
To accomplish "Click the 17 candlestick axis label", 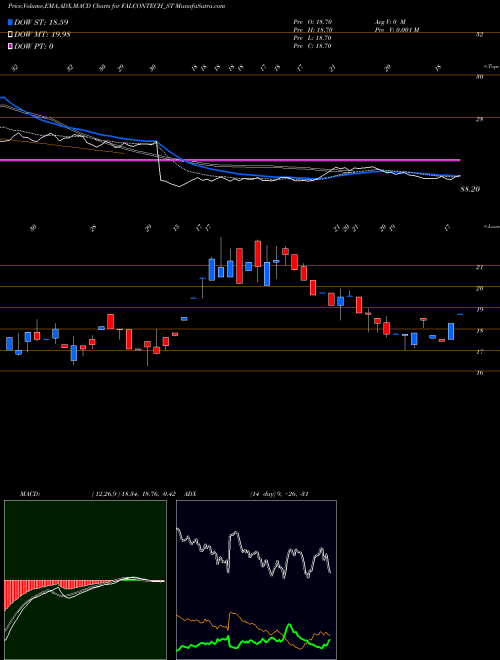I will [x=479, y=351].
